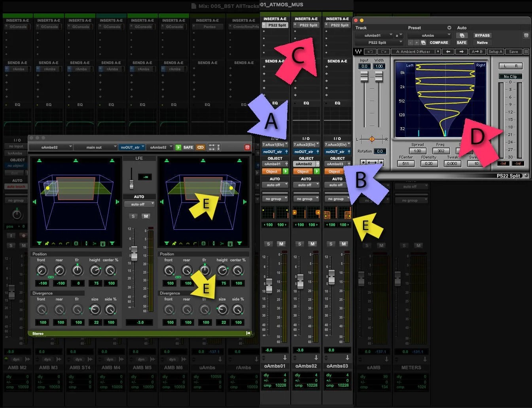Open the PS22 Split hamburger menu icon
Image resolution: width=532 pixels, height=408 pixels.
pyautogui.click(x=526, y=51)
